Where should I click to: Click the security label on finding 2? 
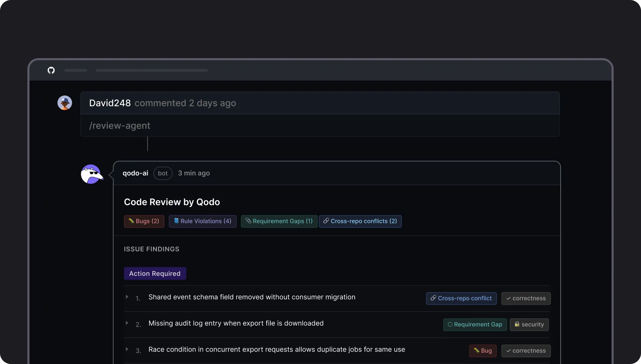[x=529, y=325]
